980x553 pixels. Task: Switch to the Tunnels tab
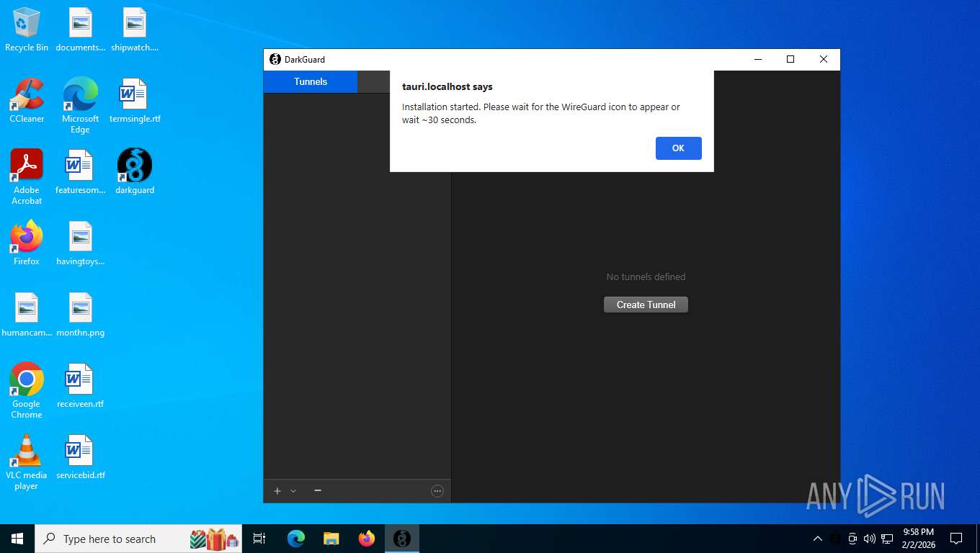pos(311,81)
